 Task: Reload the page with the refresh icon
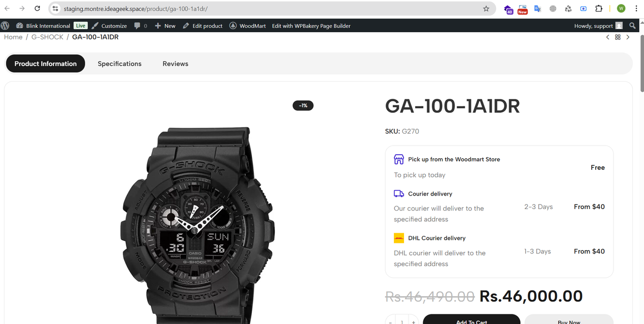[37, 9]
